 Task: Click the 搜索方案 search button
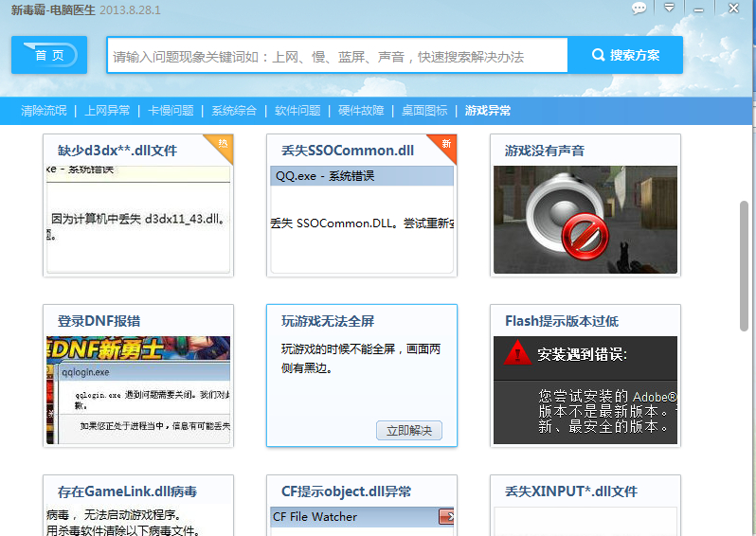coord(625,55)
